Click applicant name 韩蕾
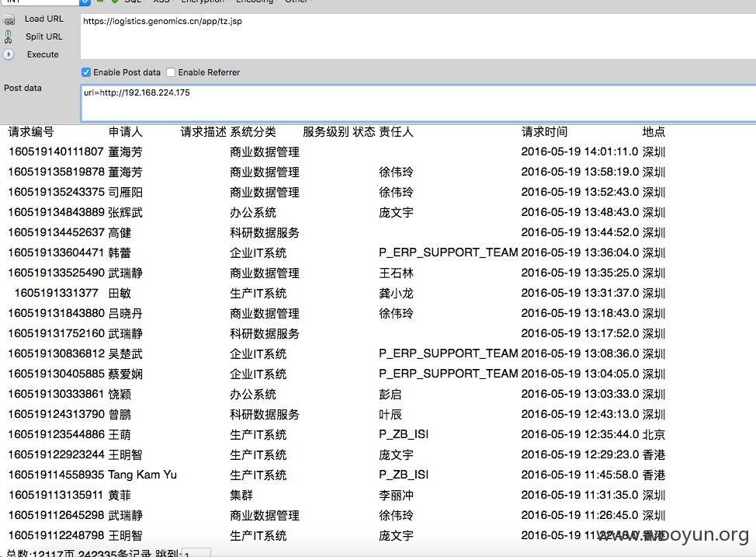 click(120, 253)
